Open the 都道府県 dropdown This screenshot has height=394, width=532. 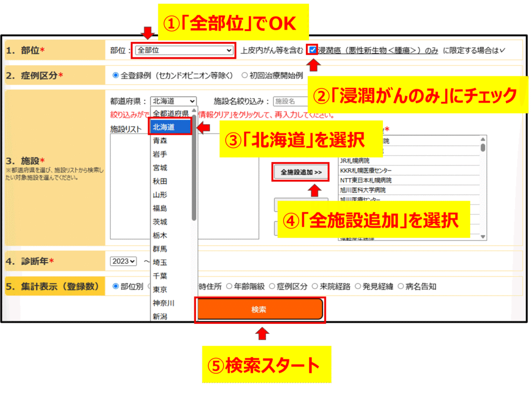[174, 101]
